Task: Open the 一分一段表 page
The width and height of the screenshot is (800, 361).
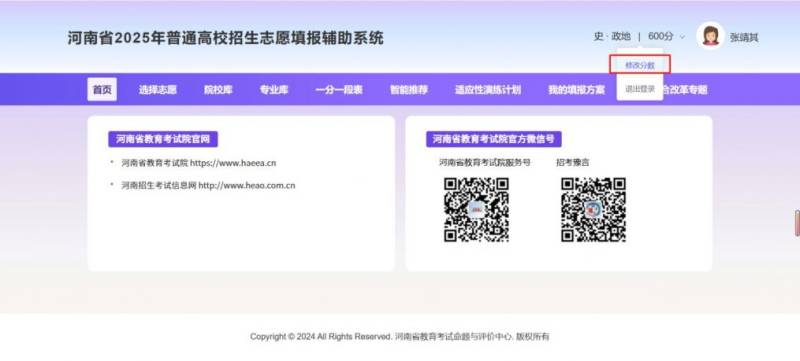Action: [339, 90]
